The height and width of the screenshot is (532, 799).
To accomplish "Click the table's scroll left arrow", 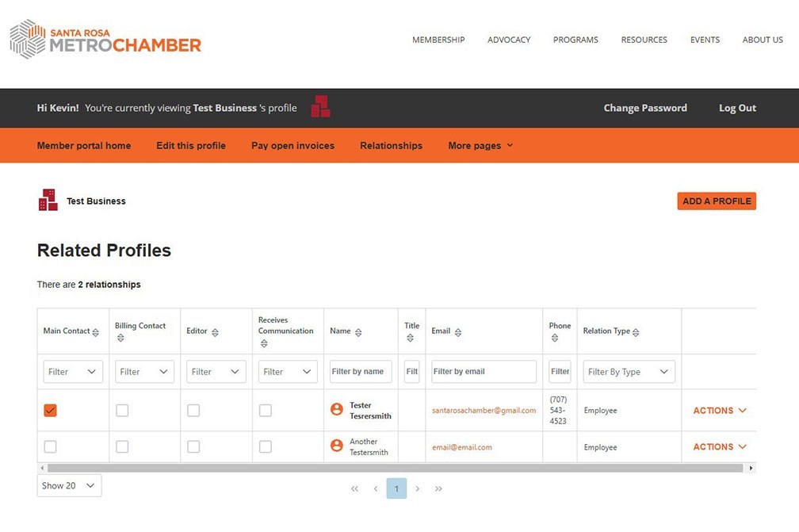I will tap(42, 468).
